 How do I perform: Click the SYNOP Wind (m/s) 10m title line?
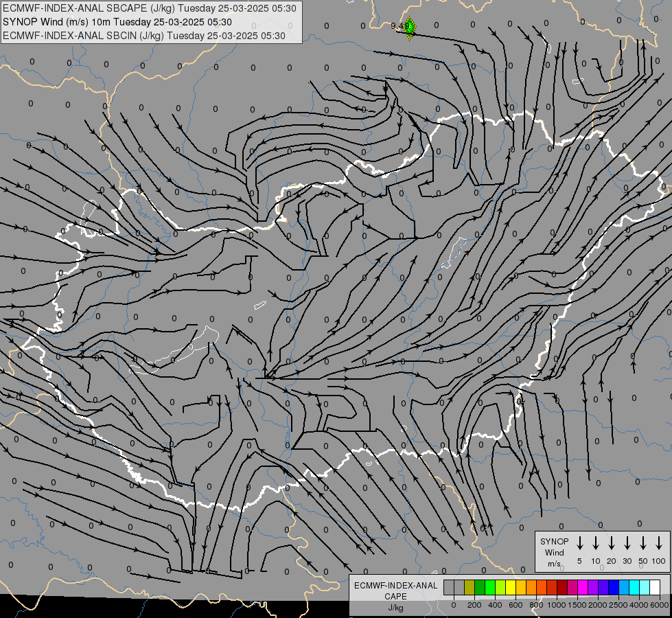tap(117, 22)
